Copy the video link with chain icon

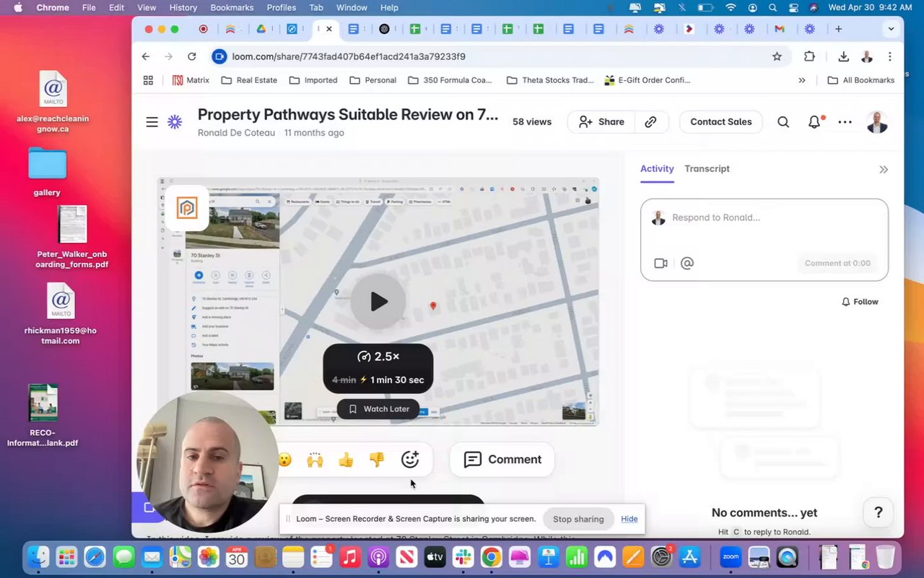[x=651, y=122]
